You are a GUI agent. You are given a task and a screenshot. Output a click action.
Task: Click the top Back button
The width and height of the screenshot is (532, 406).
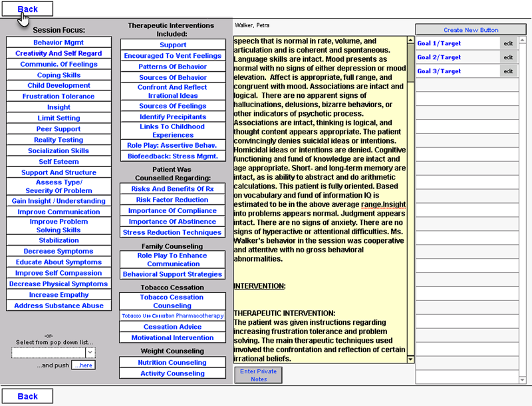tap(27, 7)
